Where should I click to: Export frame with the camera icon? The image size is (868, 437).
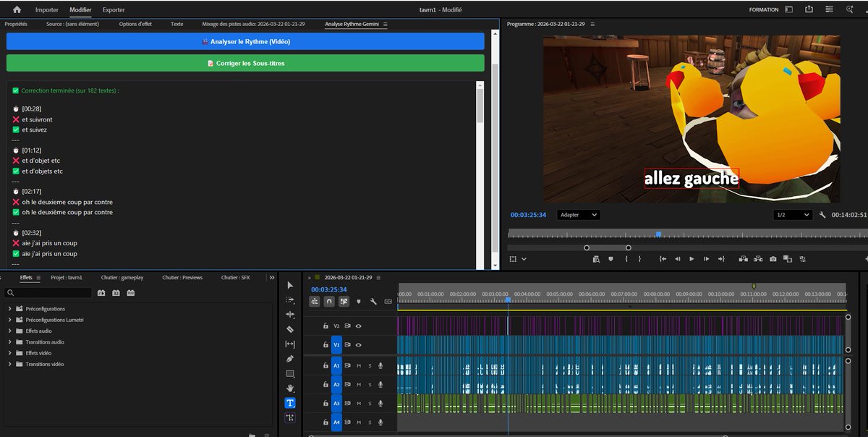[773, 258]
